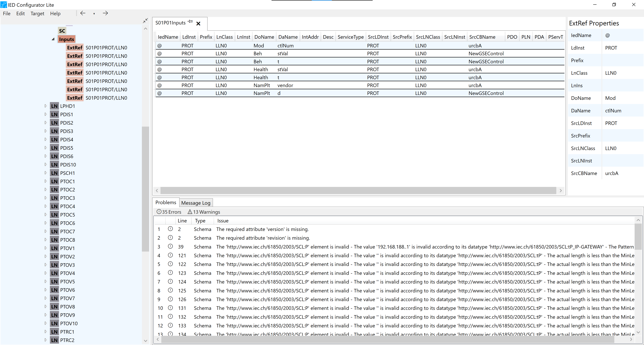Viewport: 644px width, 345px height.
Task: Expand the PDIS10 logical node
Action: 45,164
